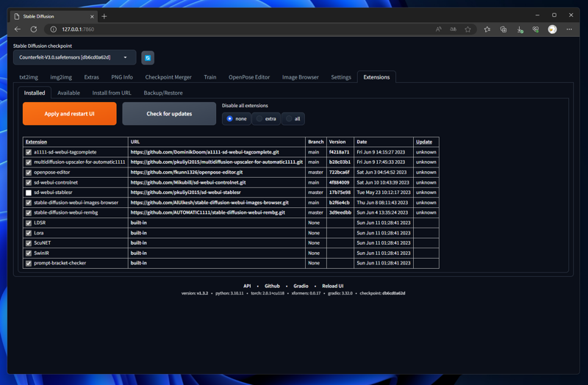Click date cell Tue May 23 10:12:17 2023
The width and height of the screenshot is (588, 385).
384,192
